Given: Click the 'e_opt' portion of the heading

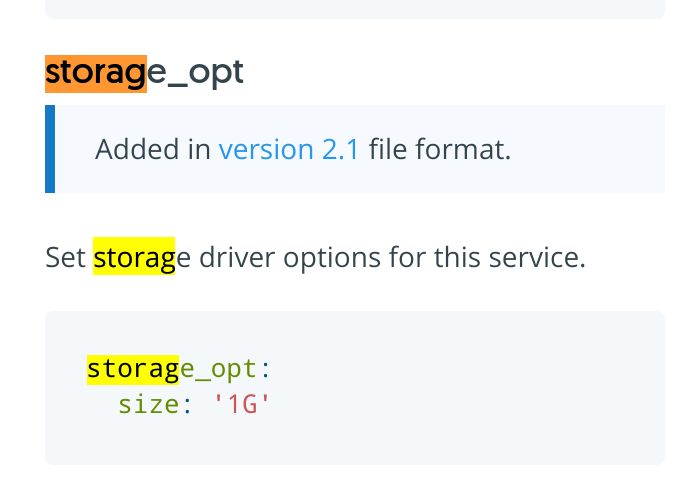Looking at the screenshot, I should [195, 73].
